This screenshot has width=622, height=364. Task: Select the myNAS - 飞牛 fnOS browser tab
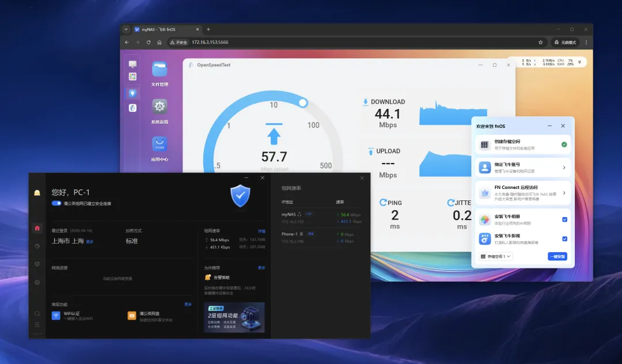point(164,29)
